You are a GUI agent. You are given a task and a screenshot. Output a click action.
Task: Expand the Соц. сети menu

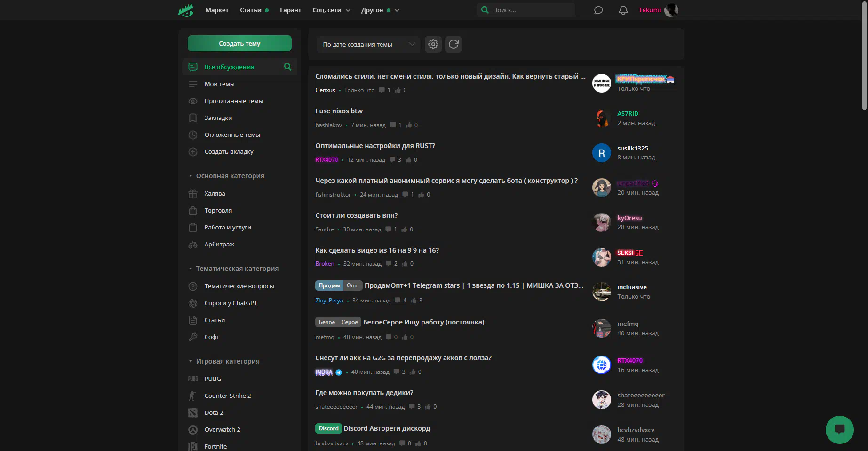(331, 10)
